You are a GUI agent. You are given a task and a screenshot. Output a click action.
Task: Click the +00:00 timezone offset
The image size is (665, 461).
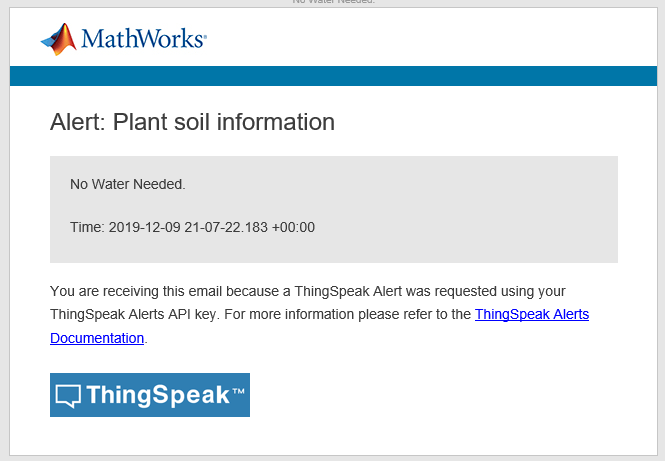click(293, 227)
